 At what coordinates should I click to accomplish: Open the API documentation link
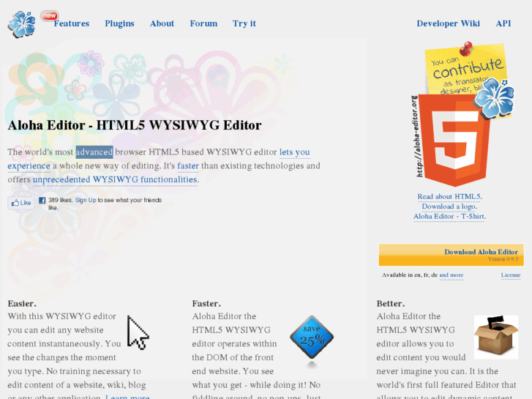[503, 23]
